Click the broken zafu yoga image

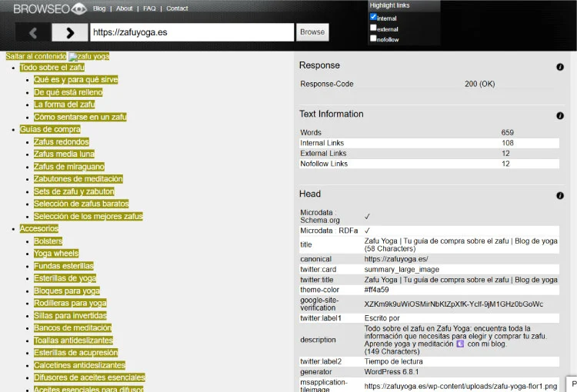pos(88,56)
